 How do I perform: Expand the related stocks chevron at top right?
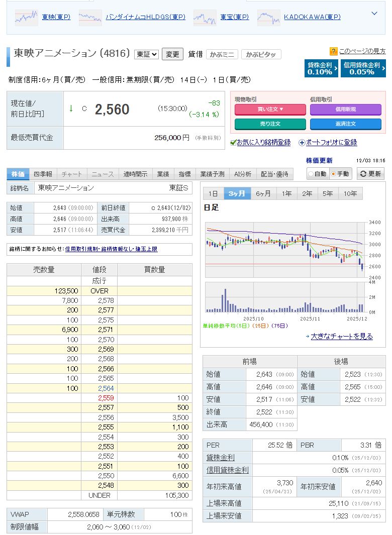[374, 14]
